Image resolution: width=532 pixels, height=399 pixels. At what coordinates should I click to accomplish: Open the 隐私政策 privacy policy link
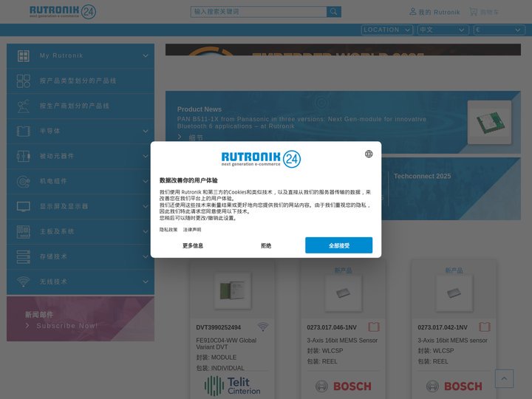(x=168, y=230)
